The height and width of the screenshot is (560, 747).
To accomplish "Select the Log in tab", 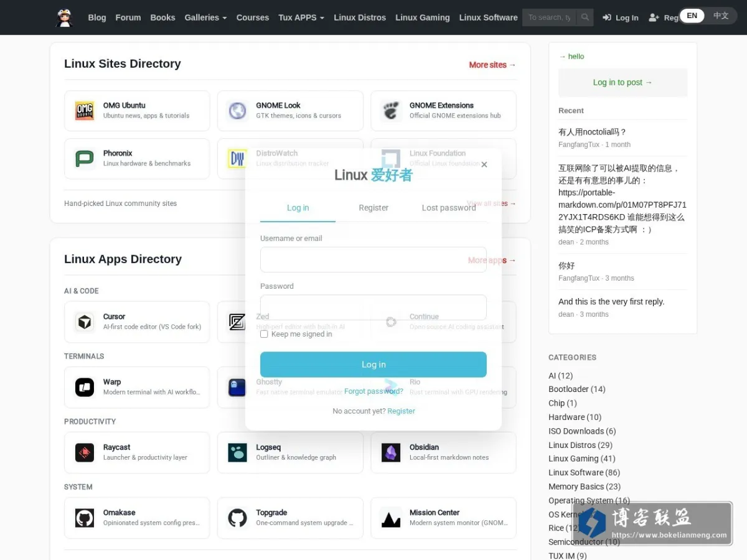I will pyautogui.click(x=298, y=208).
